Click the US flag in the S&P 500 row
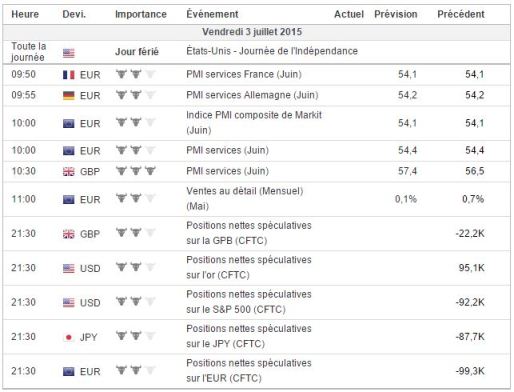The width and height of the screenshot is (514, 392). [x=69, y=303]
